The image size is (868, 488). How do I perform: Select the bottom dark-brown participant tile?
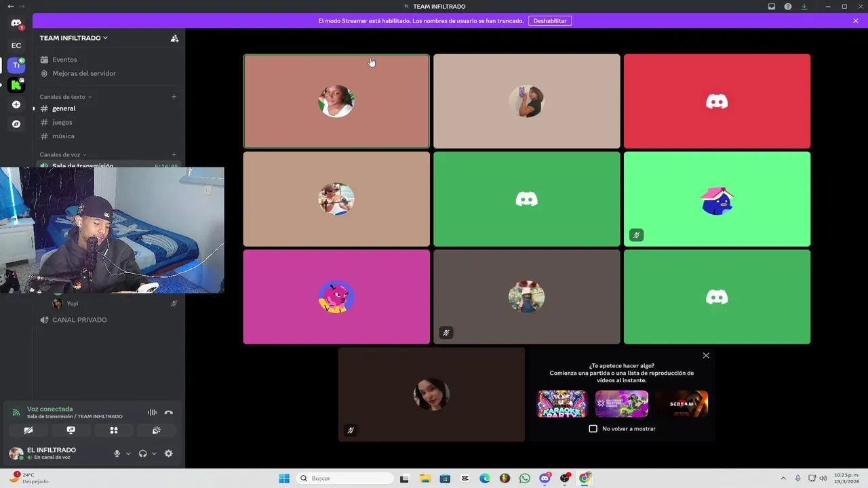click(x=431, y=394)
